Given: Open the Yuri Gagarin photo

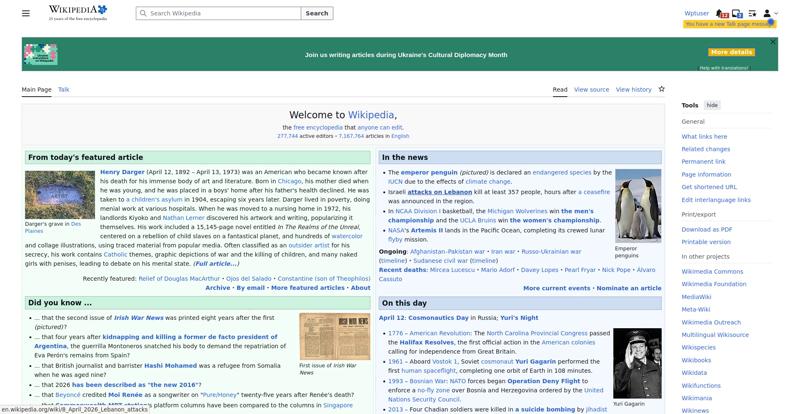Looking at the screenshot, I should [x=637, y=363].
